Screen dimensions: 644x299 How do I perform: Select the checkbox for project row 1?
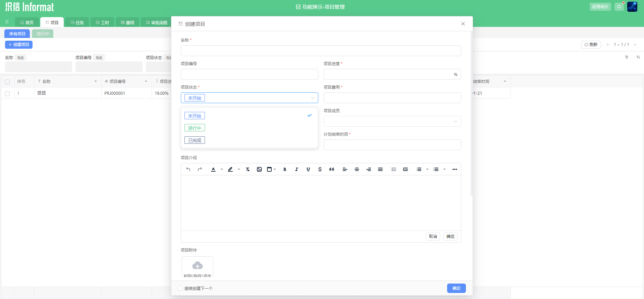[7, 93]
